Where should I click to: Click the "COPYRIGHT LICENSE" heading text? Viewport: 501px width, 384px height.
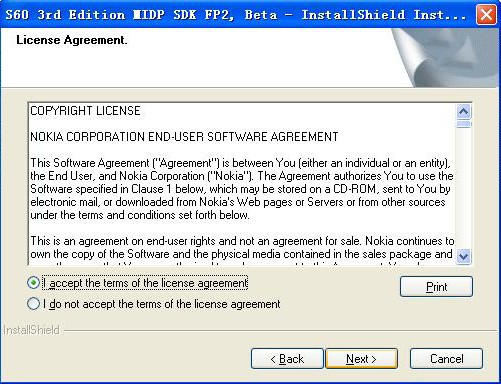(85, 111)
